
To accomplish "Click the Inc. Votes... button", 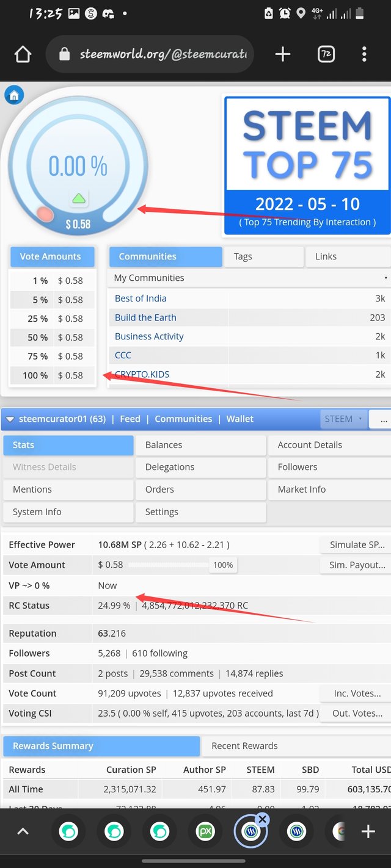I will click(x=357, y=693).
